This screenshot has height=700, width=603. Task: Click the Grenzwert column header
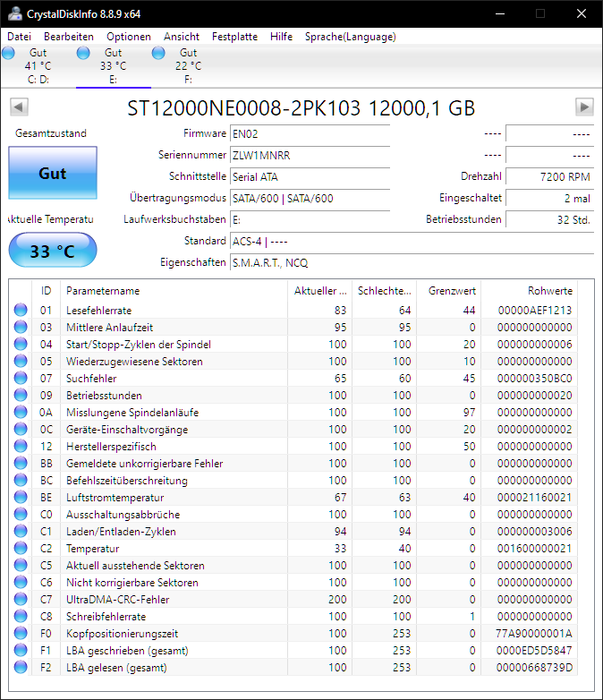point(448,291)
